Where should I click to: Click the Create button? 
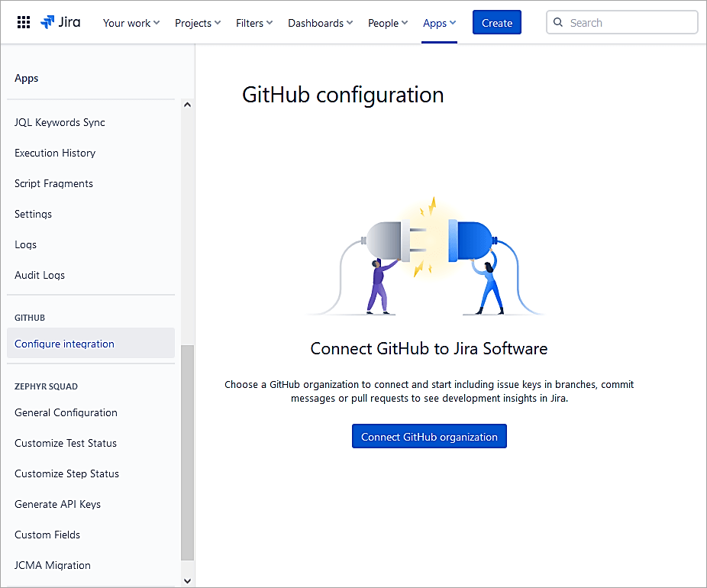[496, 22]
